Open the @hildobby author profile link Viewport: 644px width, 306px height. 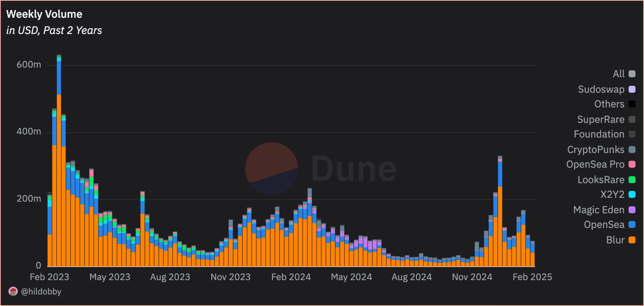click(41, 291)
